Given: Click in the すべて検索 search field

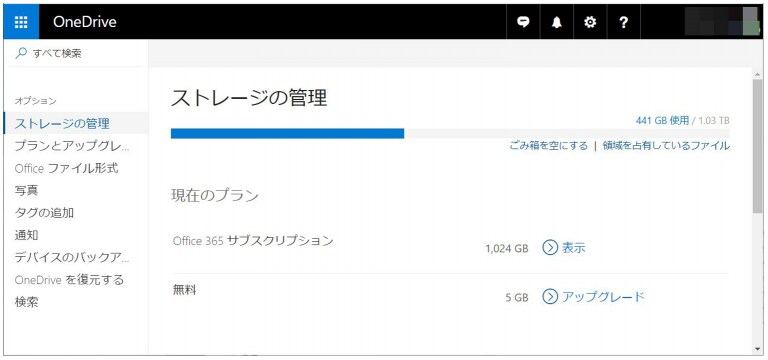Looking at the screenshot, I should pyautogui.click(x=76, y=53).
